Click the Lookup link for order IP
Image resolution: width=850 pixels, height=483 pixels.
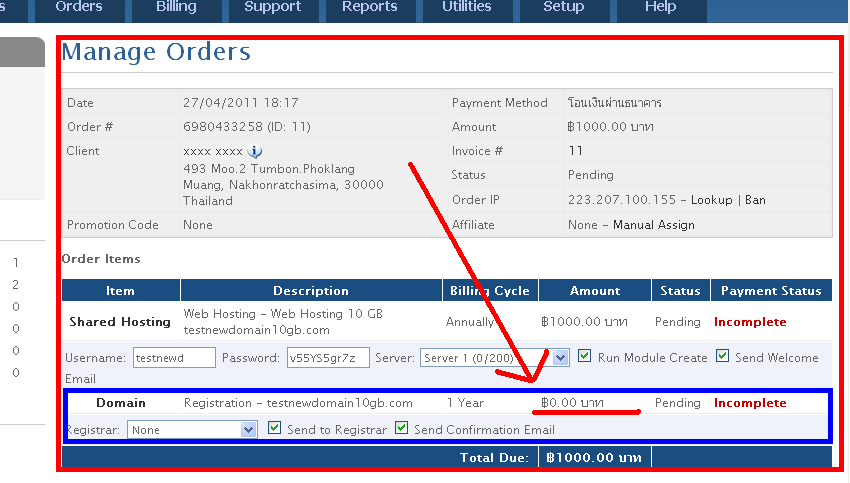click(x=711, y=200)
